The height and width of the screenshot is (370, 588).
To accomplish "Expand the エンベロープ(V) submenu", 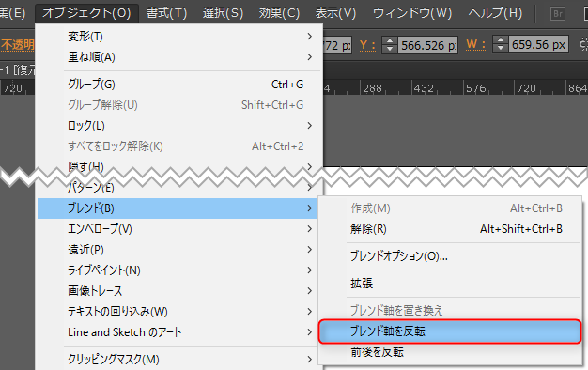I will click(x=178, y=229).
